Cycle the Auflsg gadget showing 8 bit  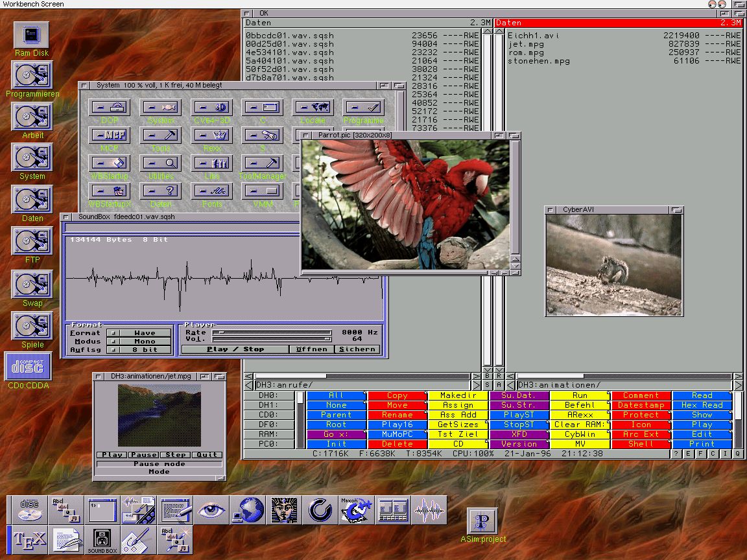click(139, 350)
